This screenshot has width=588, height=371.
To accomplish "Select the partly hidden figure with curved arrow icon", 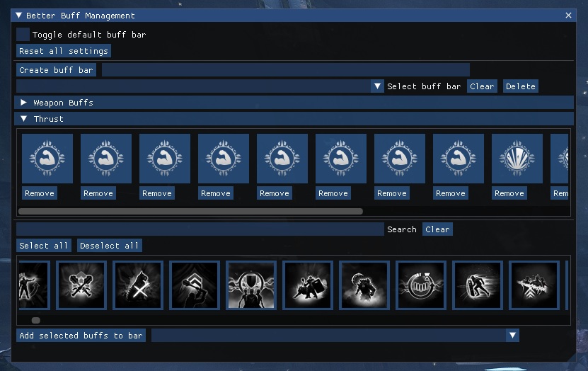I will (34, 285).
